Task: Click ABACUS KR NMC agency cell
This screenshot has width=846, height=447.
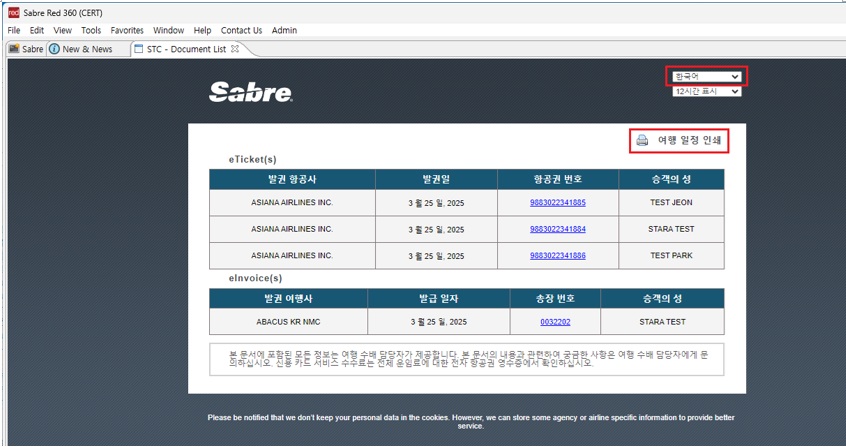Action: [x=288, y=322]
